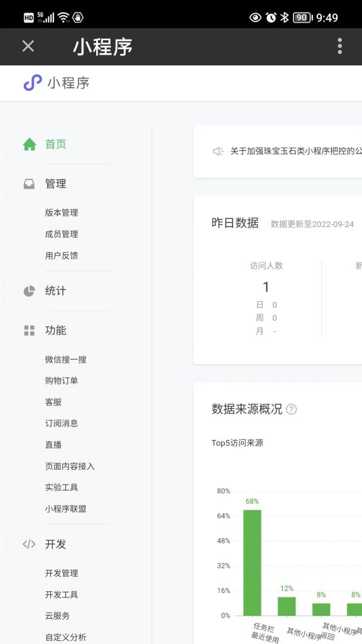Go to 版本管理
The width and height of the screenshot is (362, 644).
[62, 213]
